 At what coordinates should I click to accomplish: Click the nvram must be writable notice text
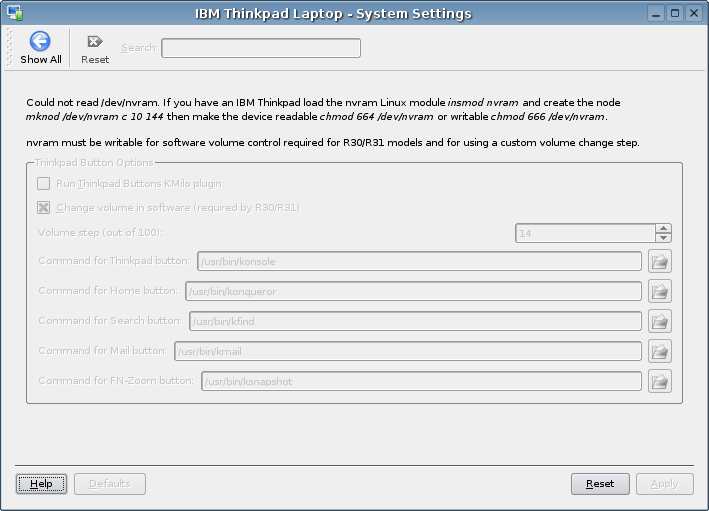tap(333, 142)
